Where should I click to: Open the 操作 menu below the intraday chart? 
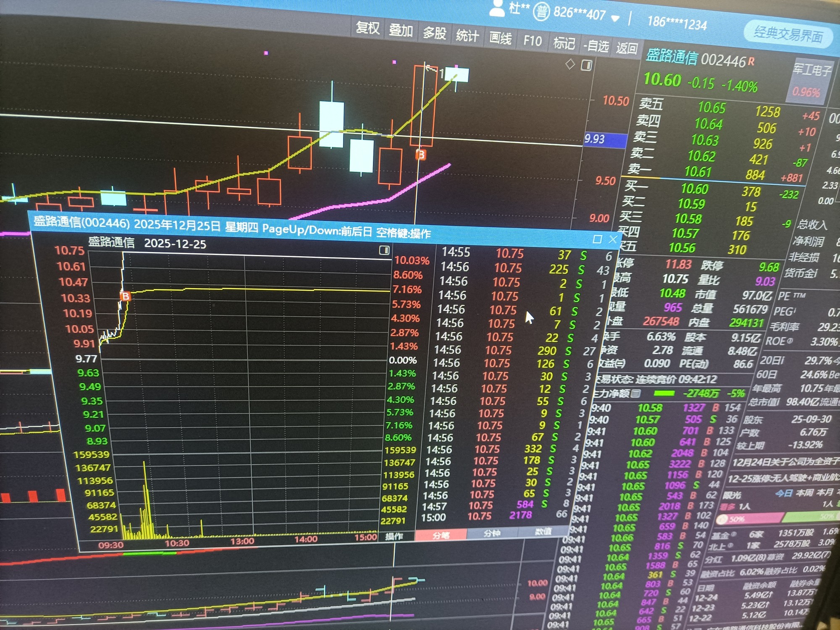pyautogui.click(x=394, y=536)
